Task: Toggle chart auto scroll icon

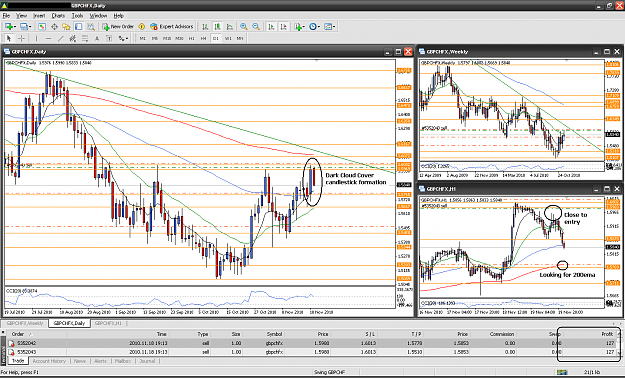Action: click(x=271, y=27)
